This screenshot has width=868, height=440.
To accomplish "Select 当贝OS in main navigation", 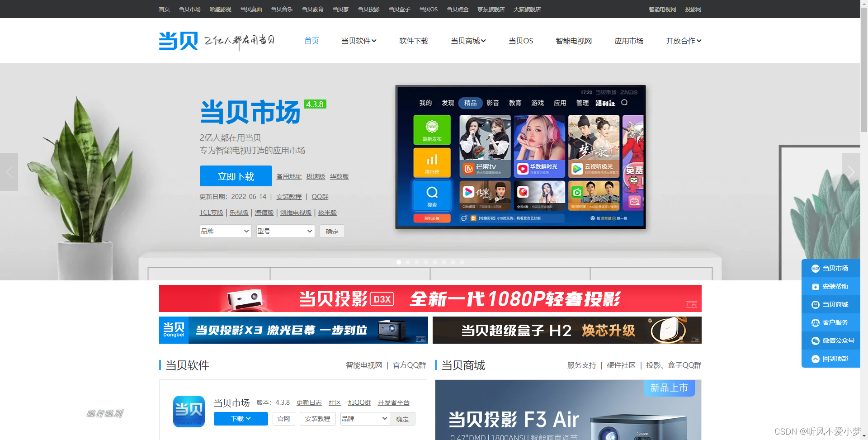I will pyautogui.click(x=521, y=41).
